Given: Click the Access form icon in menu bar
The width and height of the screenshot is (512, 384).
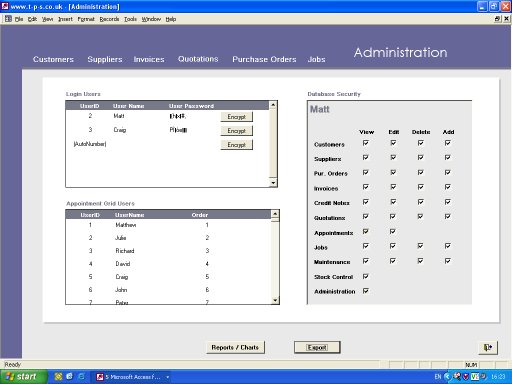Looking at the screenshot, I should pyautogui.click(x=8, y=19).
